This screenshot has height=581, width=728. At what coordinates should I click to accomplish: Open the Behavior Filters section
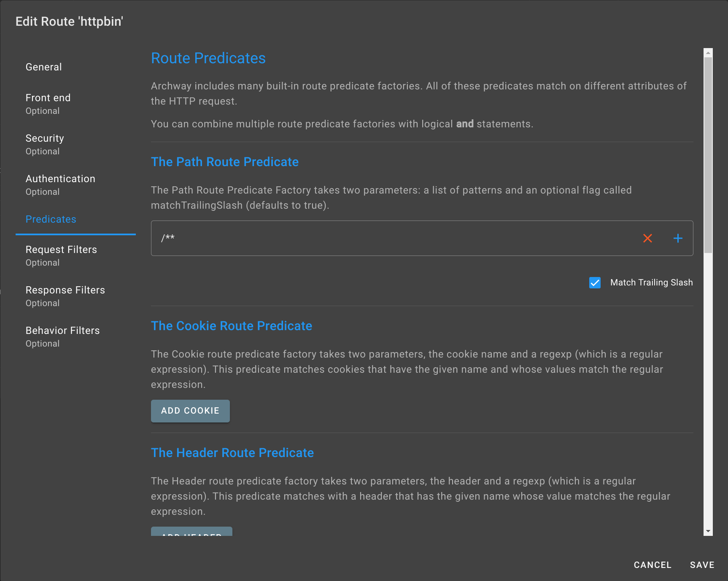click(62, 336)
